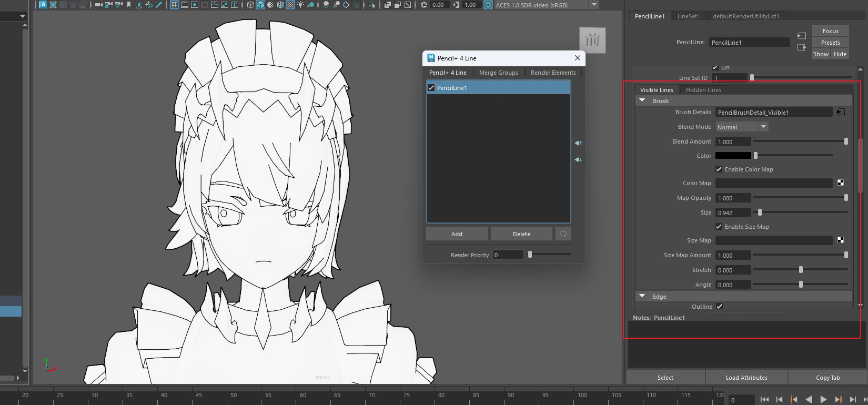This screenshot has height=405, width=868.
Task: Click the Add button in Pencil+ window
Action: 457,234
